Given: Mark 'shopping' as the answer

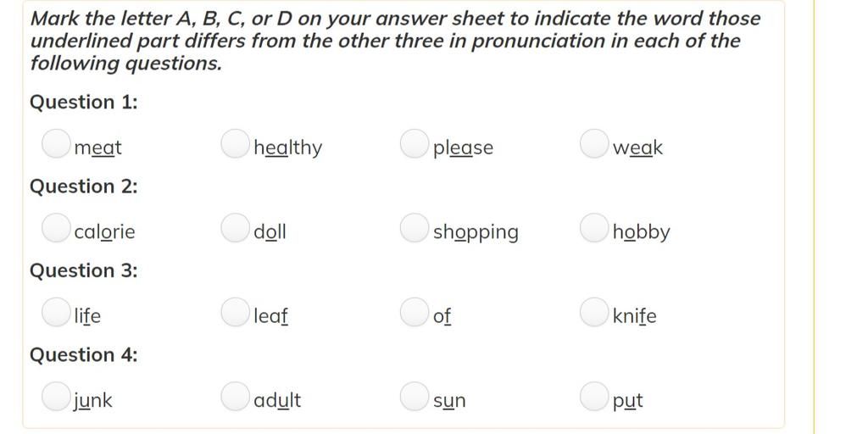Looking at the screenshot, I should 415,228.
